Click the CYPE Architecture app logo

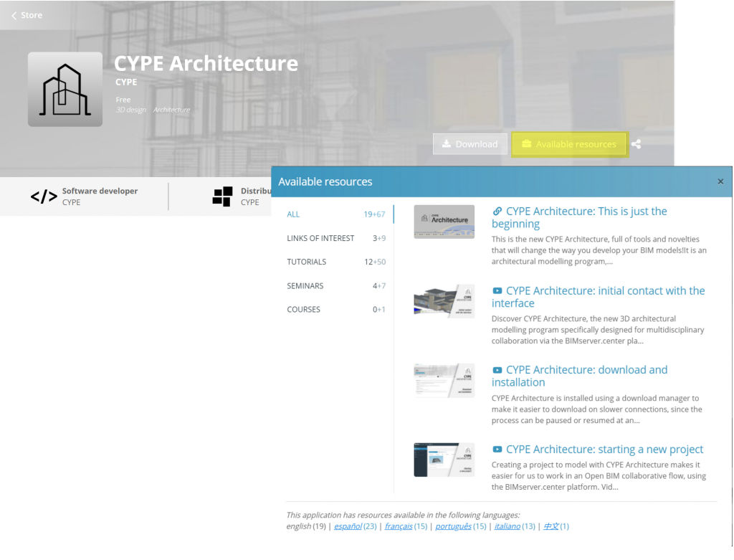click(65, 90)
